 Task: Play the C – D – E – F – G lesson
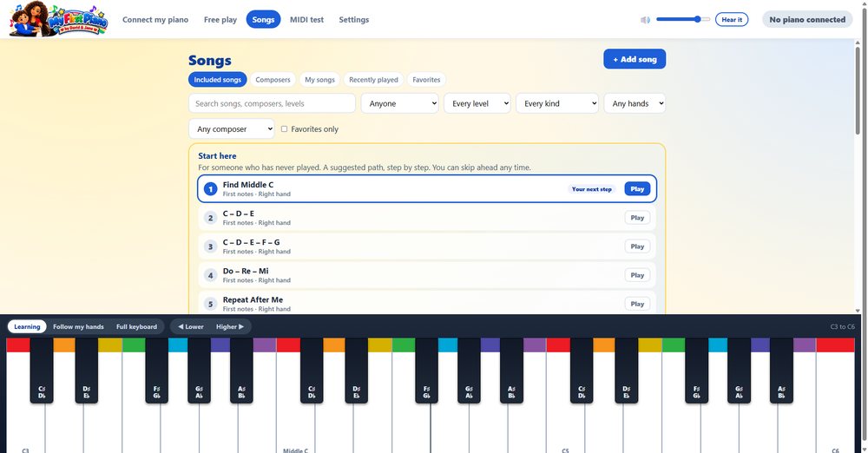[x=637, y=246]
